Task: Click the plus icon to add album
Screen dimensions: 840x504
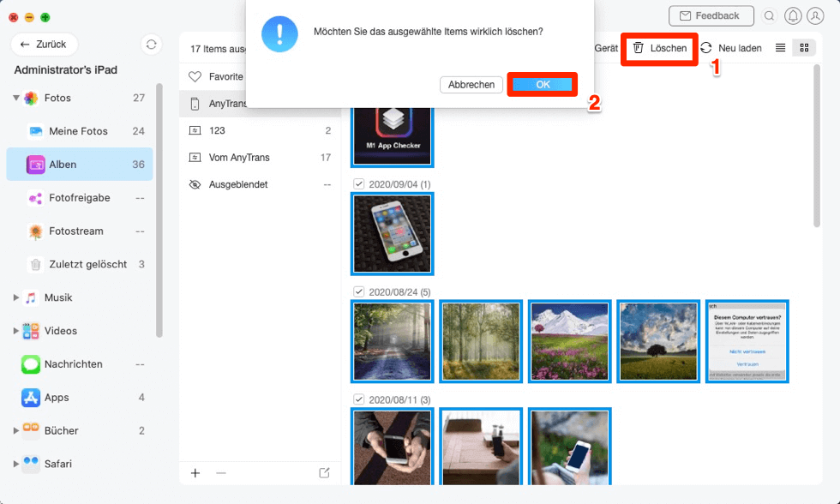Action: [195, 472]
